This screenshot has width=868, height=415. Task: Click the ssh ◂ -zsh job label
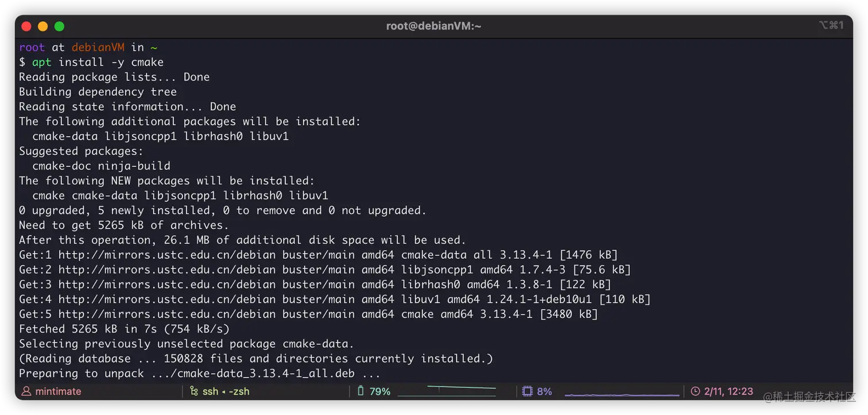[226, 391]
